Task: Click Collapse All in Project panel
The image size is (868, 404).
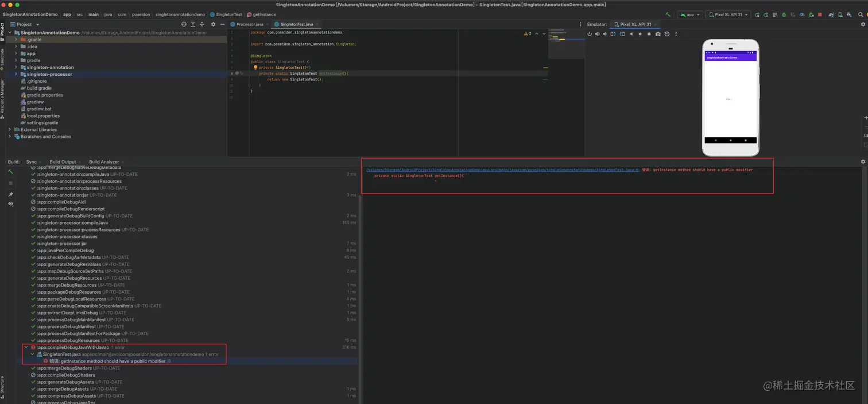Action: tap(202, 24)
